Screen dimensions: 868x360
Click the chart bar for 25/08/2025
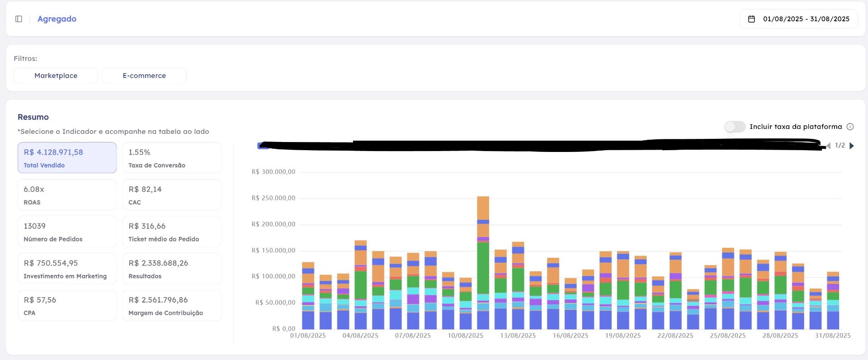[x=728, y=289]
